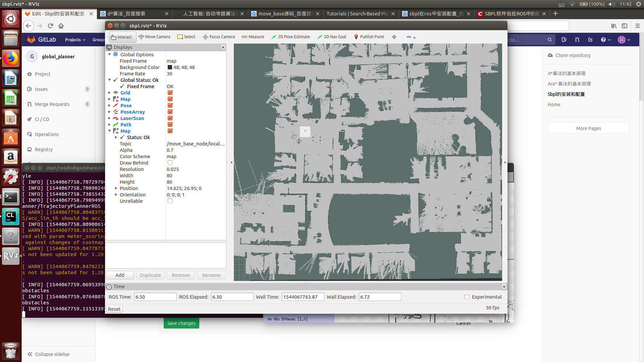Expand the Position property of the Map
This screenshot has height=362, width=644.
point(116,188)
